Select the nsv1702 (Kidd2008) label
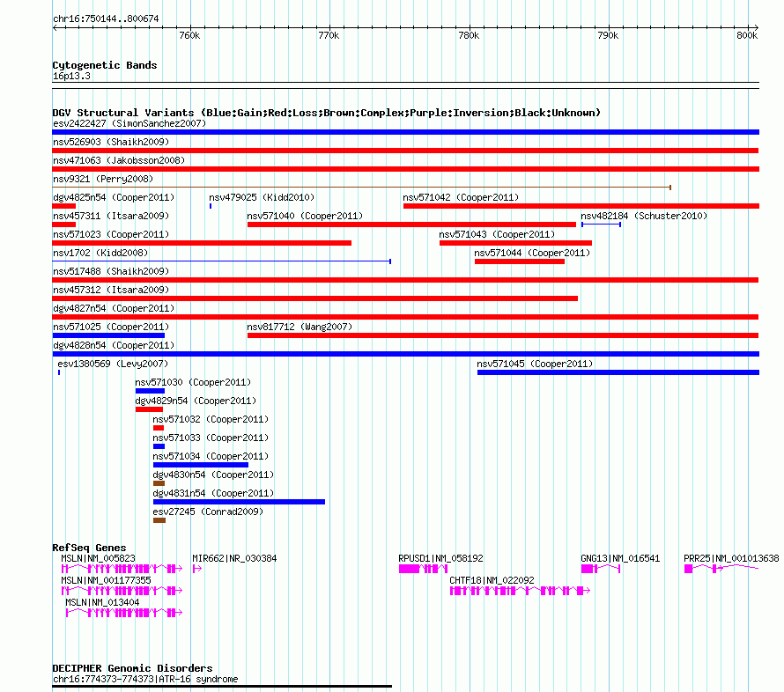Image resolution: width=784 pixels, height=692 pixels. tap(100, 253)
